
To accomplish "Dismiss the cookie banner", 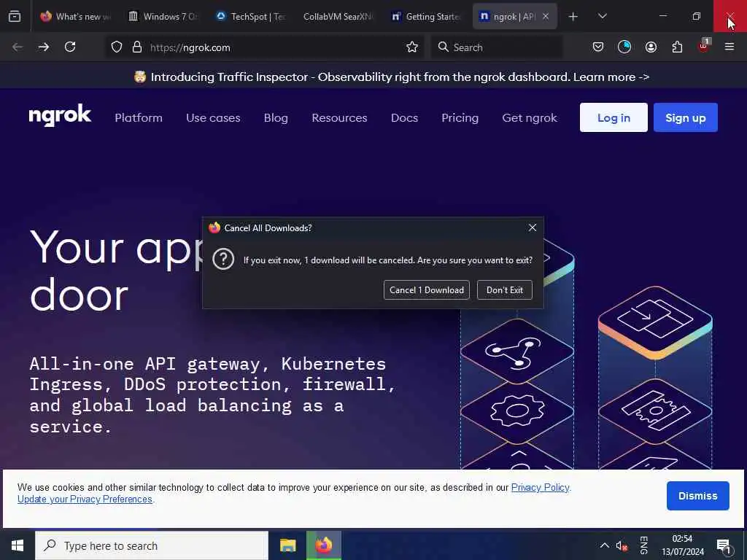I will point(697,496).
